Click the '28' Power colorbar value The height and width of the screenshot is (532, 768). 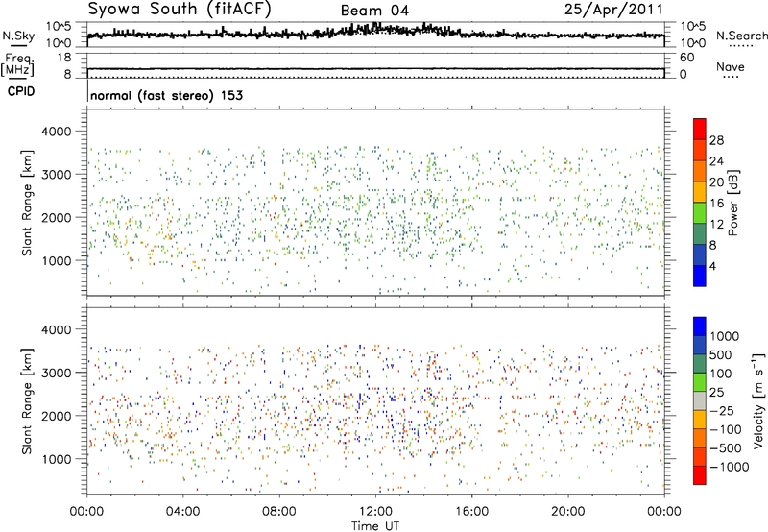pyautogui.click(x=716, y=140)
